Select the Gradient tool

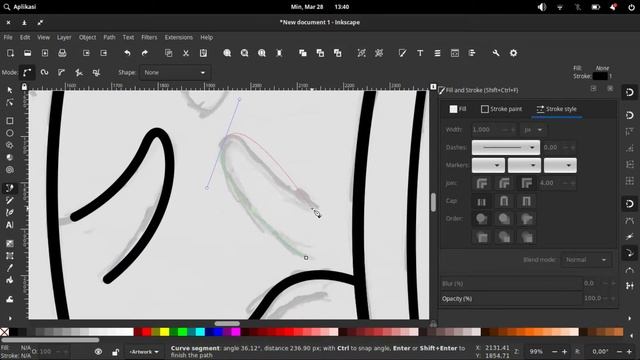[x=10, y=244]
